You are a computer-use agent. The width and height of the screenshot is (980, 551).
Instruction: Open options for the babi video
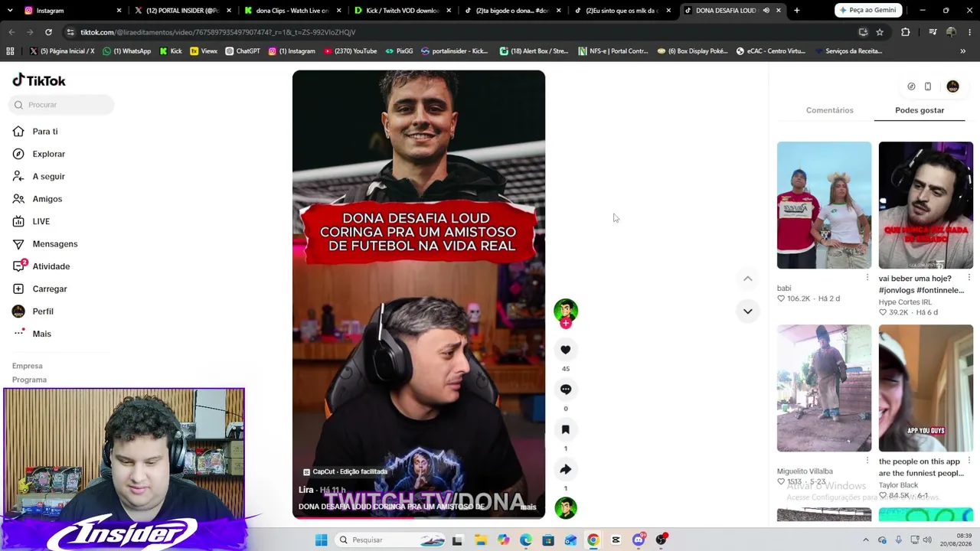(x=867, y=277)
